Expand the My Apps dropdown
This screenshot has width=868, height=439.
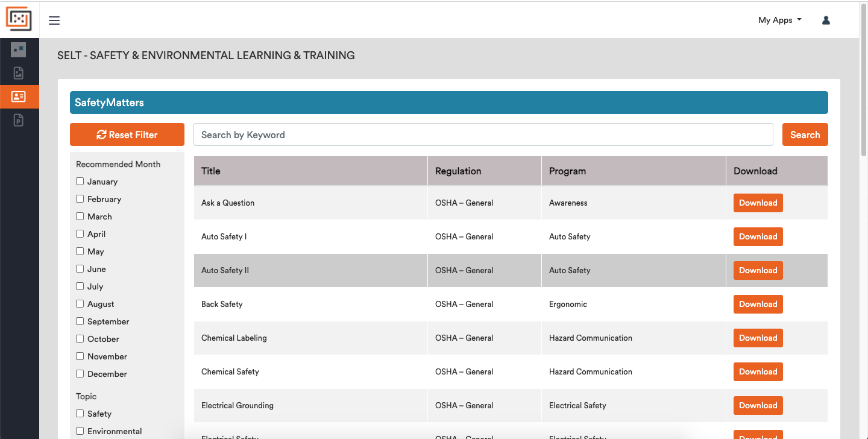pyautogui.click(x=780, y=20)
